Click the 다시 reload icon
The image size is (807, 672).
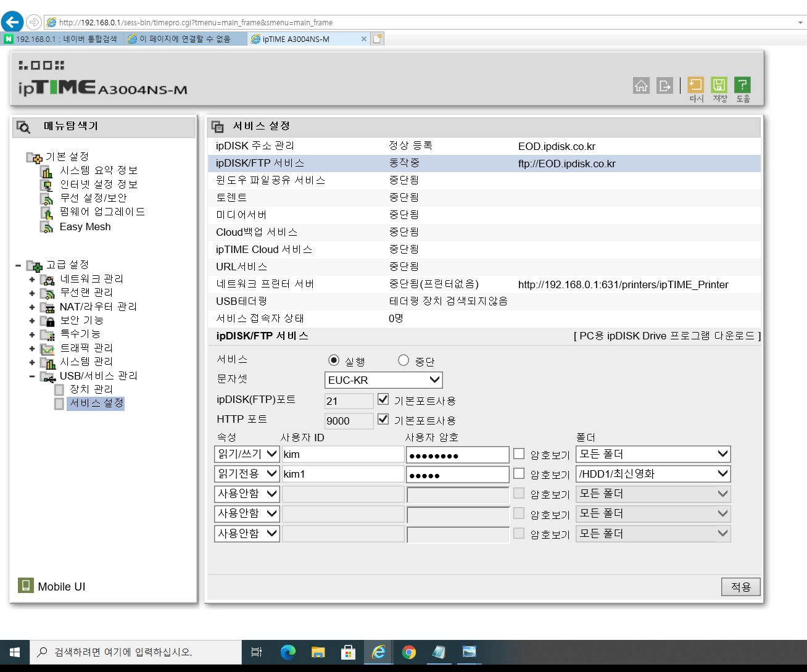[x=696, y=85]
